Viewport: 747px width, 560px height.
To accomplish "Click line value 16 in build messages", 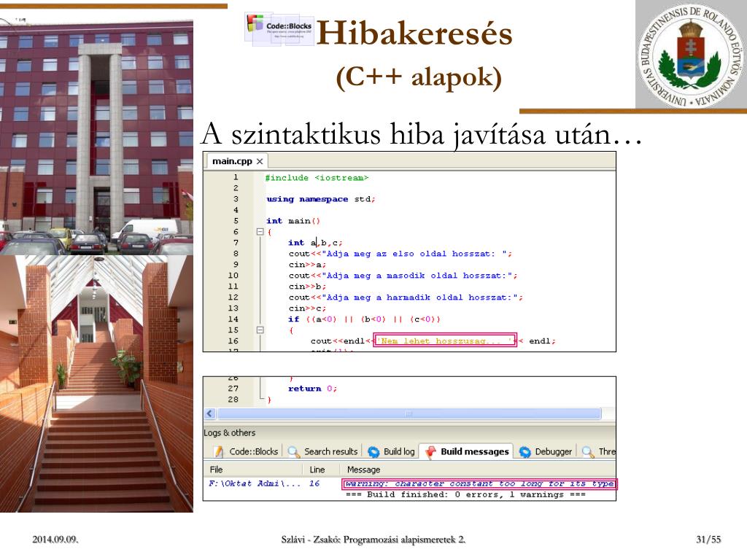I will click(x=314, y=484).
